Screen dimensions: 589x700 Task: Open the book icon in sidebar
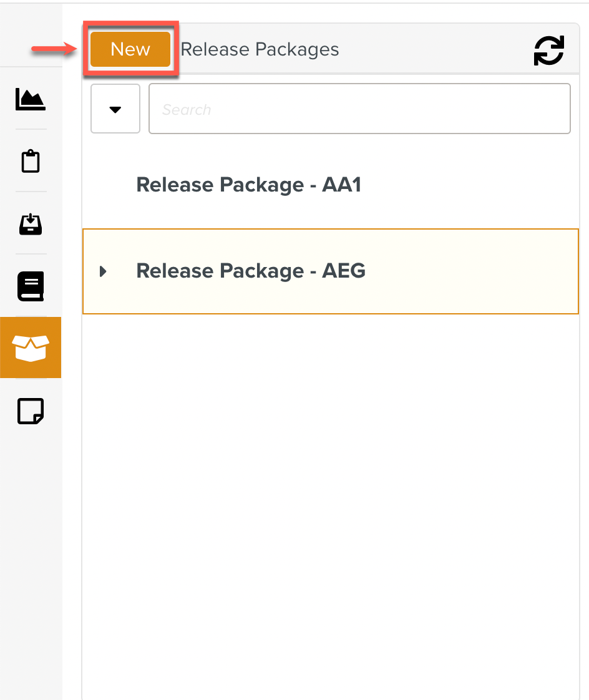[31, 286]
